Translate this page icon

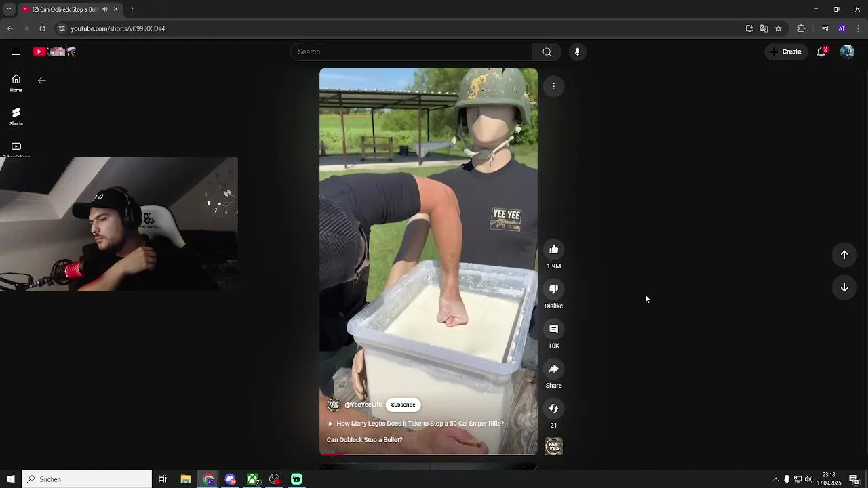[764, 28]
